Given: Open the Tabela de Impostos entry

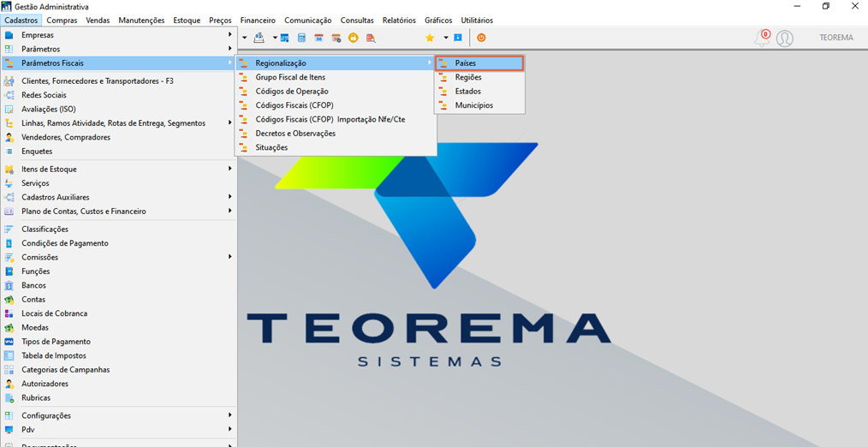Looking at the screenshot, I should tap(119, 355).
